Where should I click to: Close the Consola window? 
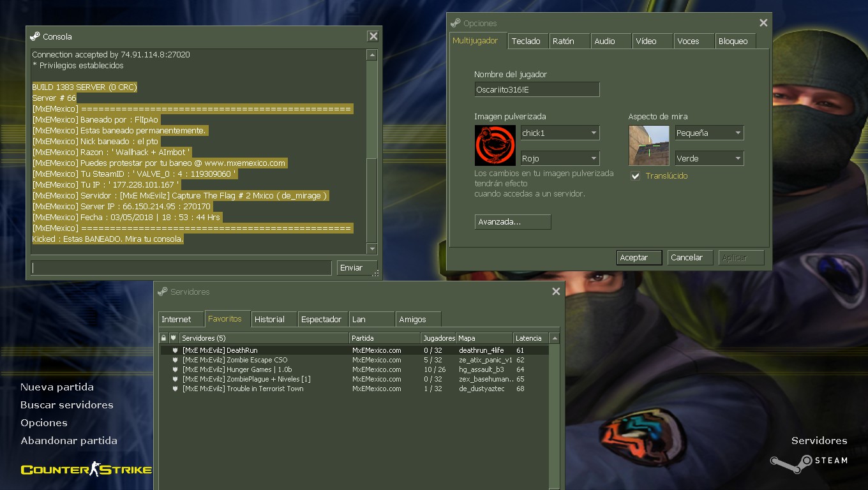[373, 36]
